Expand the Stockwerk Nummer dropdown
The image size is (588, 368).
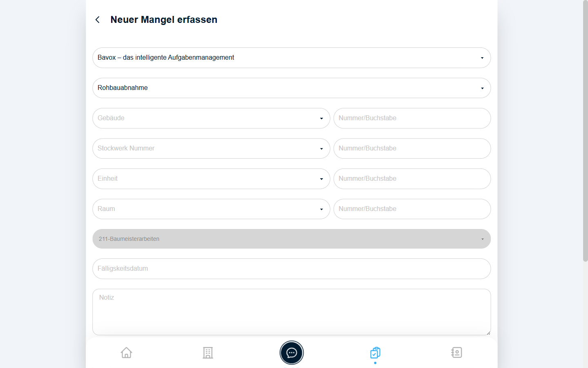click(211, 148)
